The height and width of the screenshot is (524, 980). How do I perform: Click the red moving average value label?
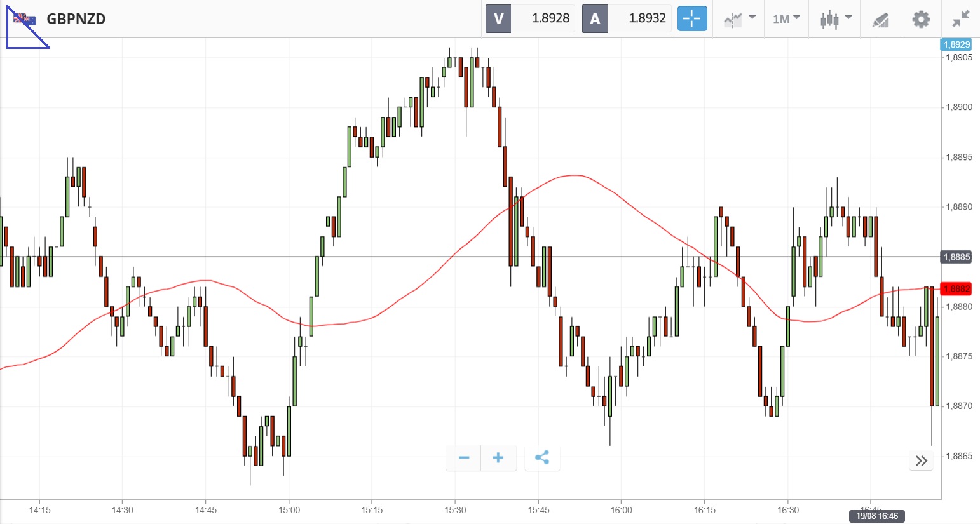(x=956, y=289)
